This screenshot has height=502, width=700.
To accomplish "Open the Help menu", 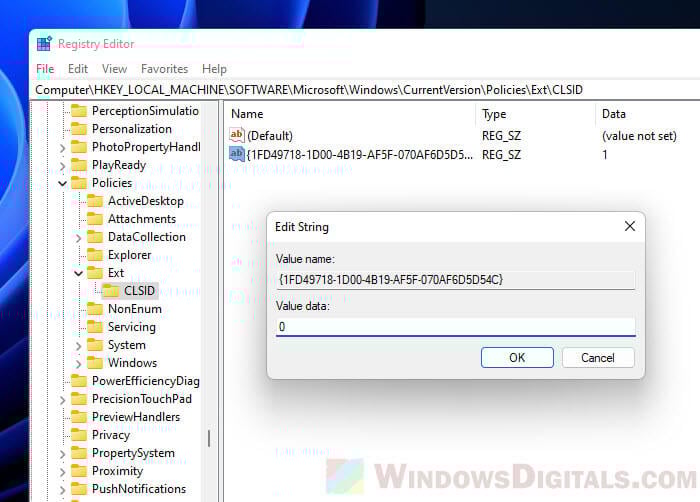I will pyautogui.click(x=214, y=69).
